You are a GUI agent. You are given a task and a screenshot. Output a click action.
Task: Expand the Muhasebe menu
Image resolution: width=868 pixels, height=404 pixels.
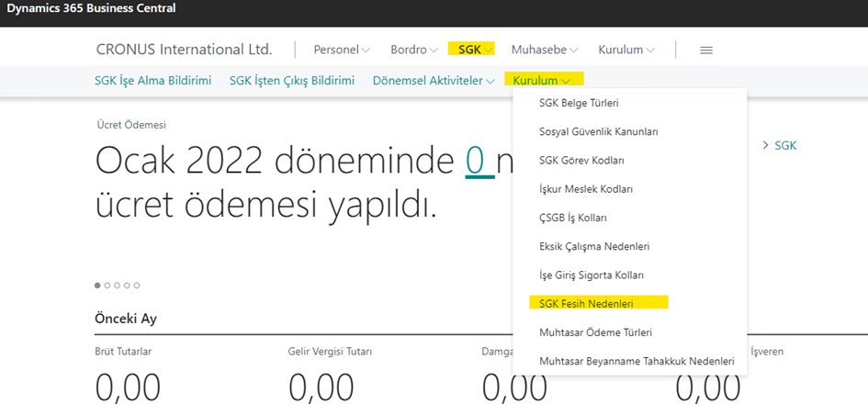coord(545,50)
